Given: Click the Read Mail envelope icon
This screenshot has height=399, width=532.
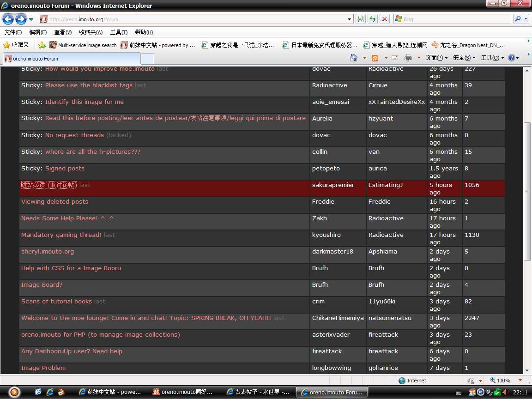Looking at the screenshot, I should coord(395,58).
